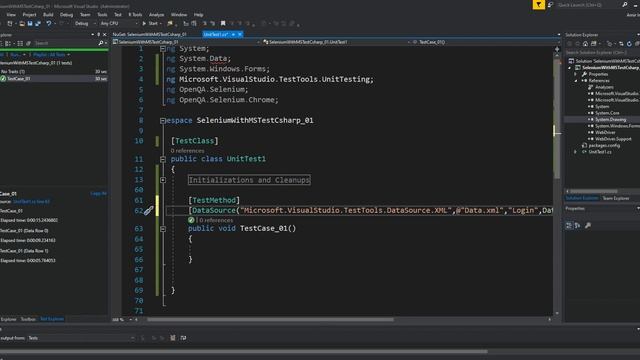Open the View menu

[11, 15]
